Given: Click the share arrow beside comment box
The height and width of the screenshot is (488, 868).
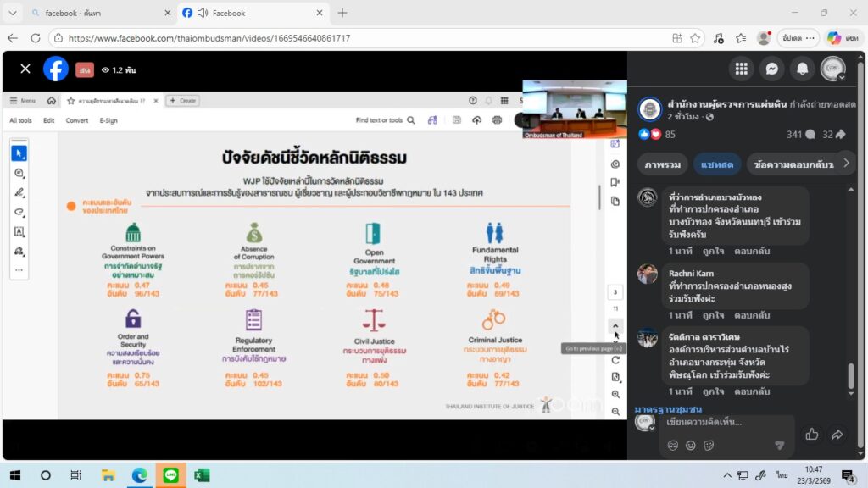Looking at the screenshot, I should click(x=837, y=435).
